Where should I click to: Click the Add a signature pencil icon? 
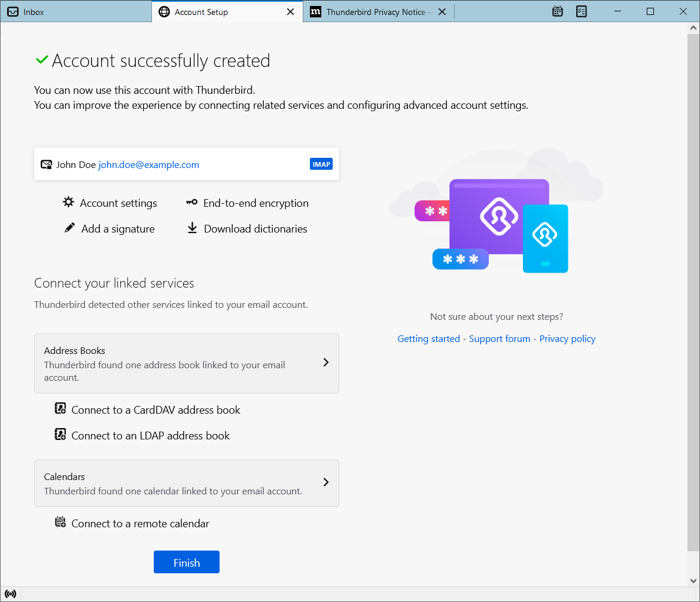tap(70, 228)
